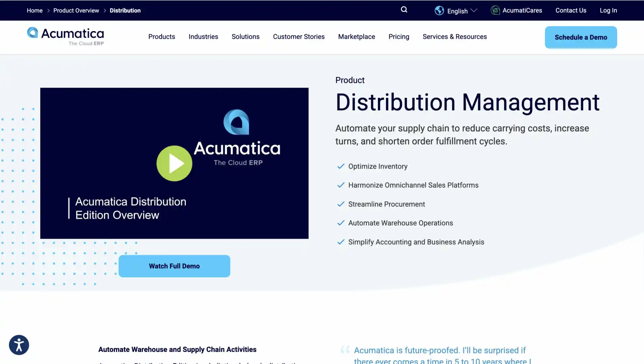Click the AcumatiCares logo icon

(x=495, y=10)
